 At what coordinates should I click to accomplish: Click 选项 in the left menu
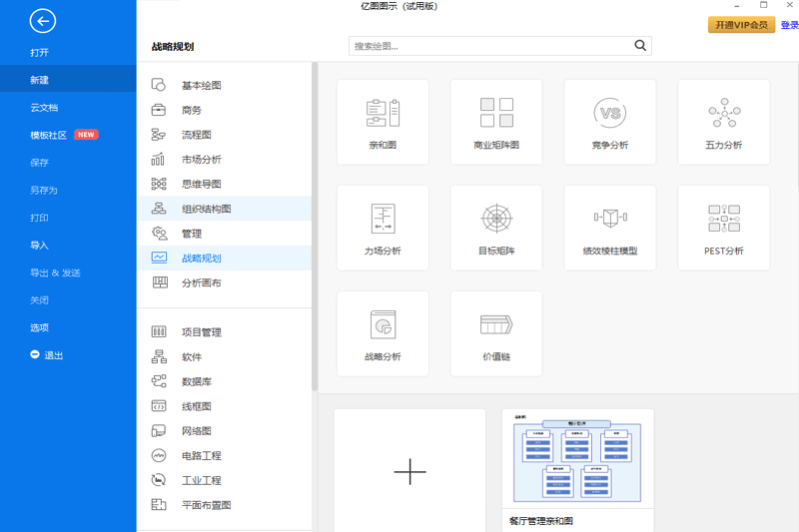(40, 327)
